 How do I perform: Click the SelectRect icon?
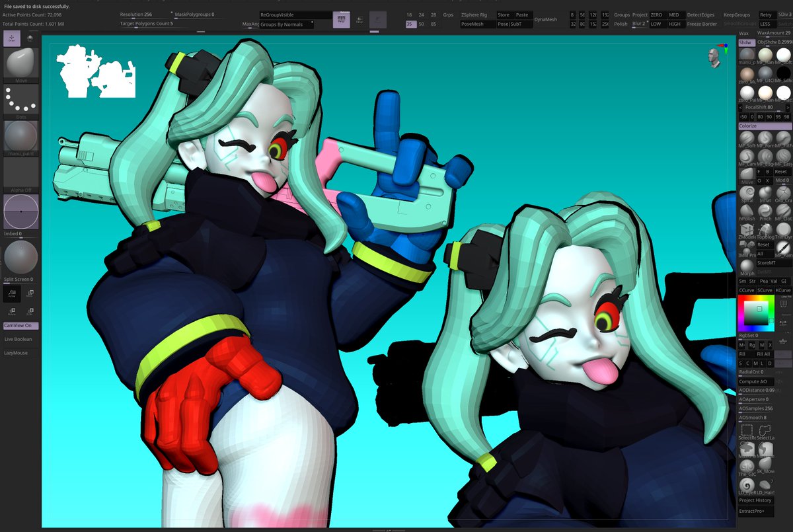[x=747, y=432]
